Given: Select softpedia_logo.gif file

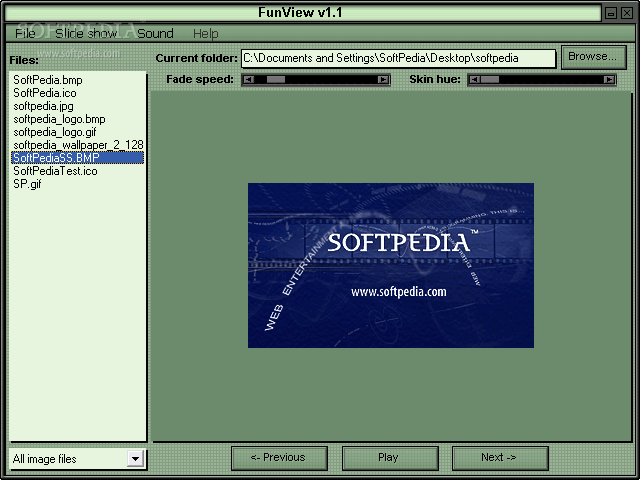Looking at the screenshot, I should [x=78, y=132].
